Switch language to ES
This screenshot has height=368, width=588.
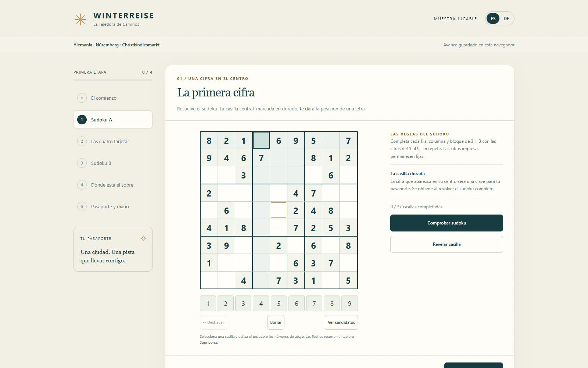[493, 19]
